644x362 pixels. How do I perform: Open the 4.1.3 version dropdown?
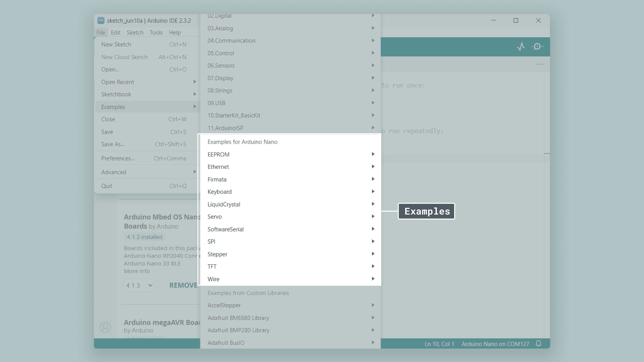[139, 285]
